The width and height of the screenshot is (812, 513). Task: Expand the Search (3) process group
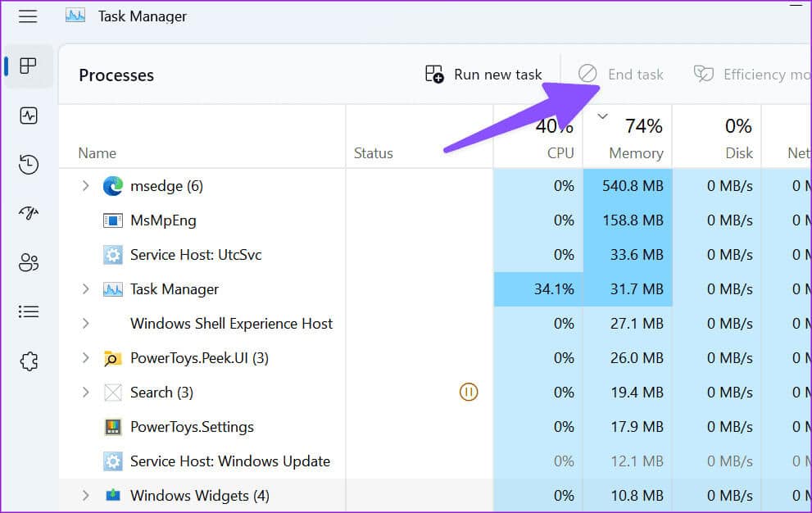pos(86,393)
